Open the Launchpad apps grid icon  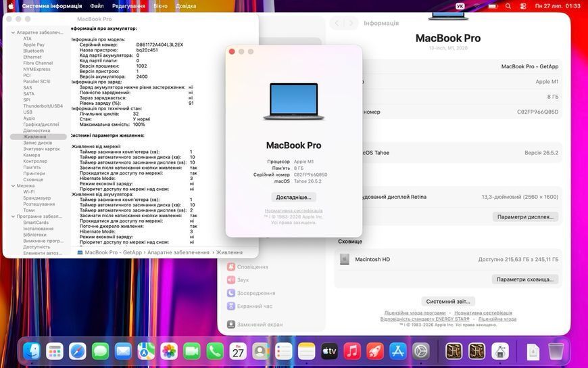(x=55, y=352)
